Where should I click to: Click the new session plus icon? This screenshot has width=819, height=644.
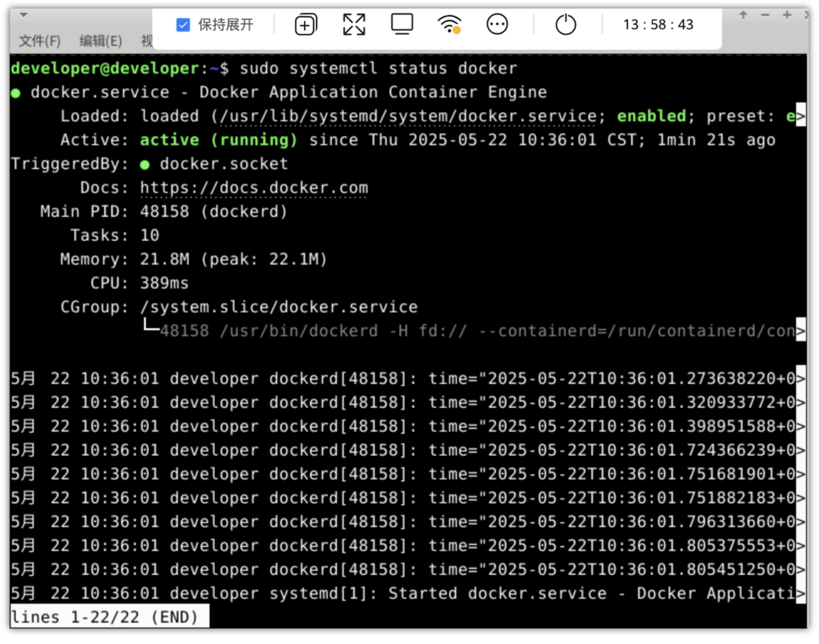tap(306, 25)
